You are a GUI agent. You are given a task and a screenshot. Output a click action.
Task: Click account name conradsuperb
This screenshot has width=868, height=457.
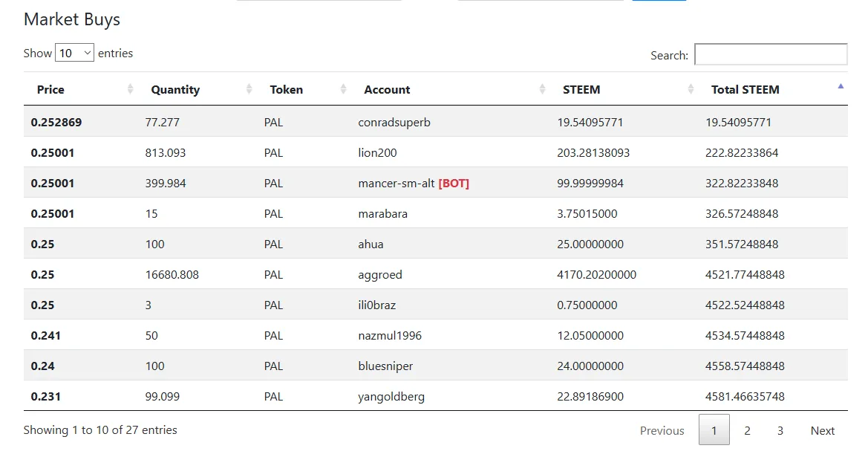394,123
